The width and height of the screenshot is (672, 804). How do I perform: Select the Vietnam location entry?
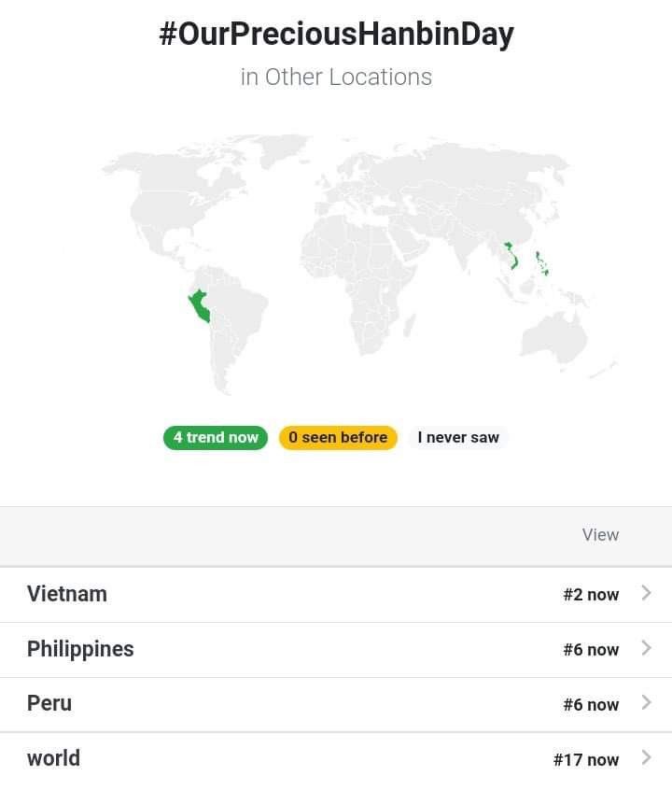(x=67, y=594)
